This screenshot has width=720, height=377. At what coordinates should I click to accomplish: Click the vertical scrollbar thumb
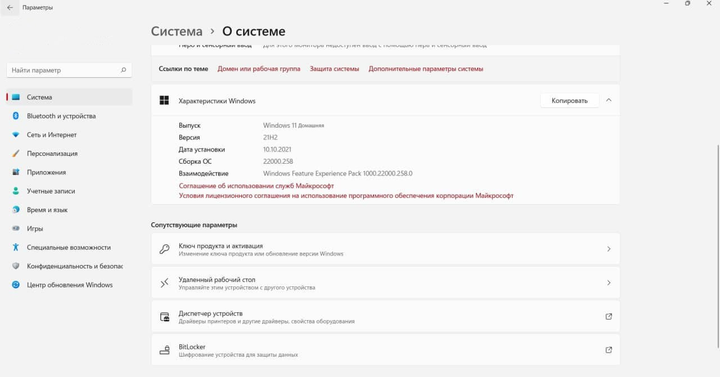[x=718, y=246]
